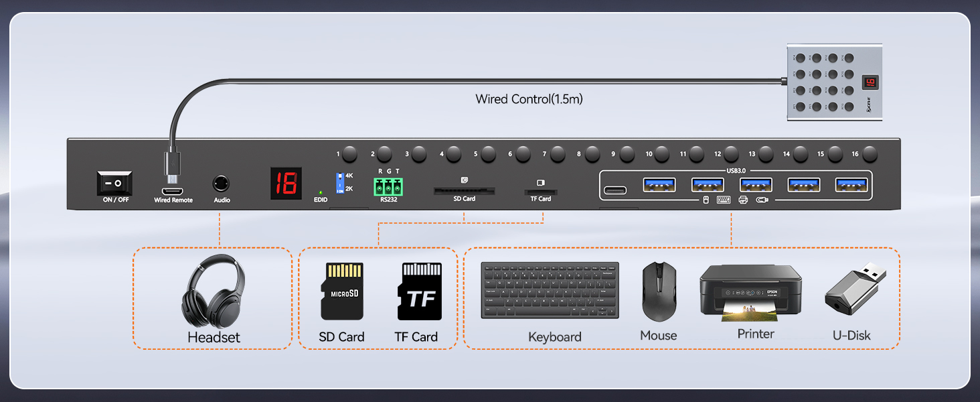Click the mouse symbol under the USB ports
This screenshot has width=980, height=402.
706,200
